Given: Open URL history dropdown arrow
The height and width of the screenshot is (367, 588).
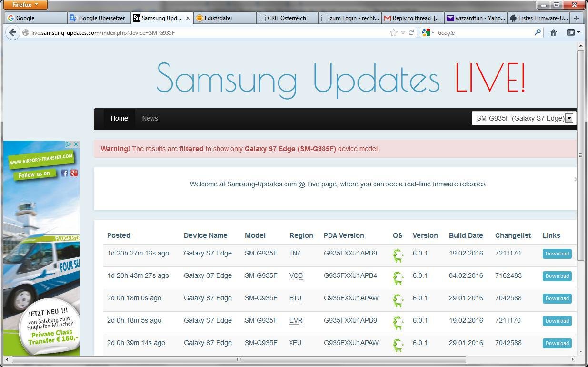Looking at the screenshot, I should (x=403, y=32).
